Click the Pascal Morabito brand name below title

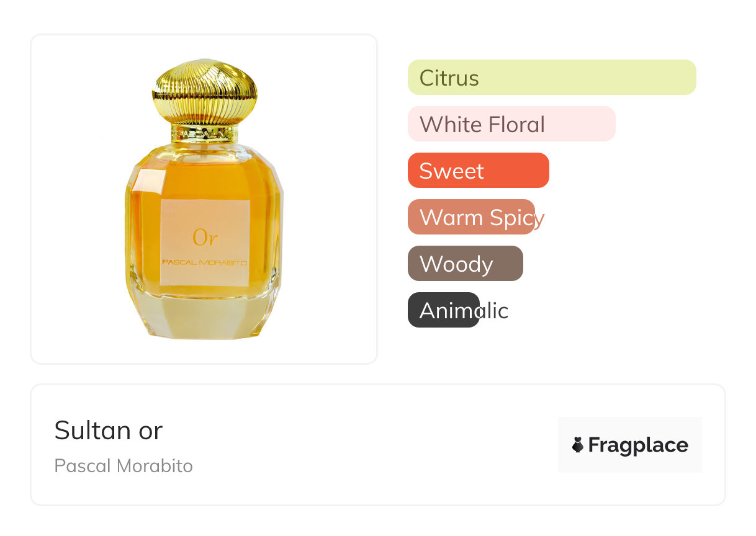coord(124,466)
